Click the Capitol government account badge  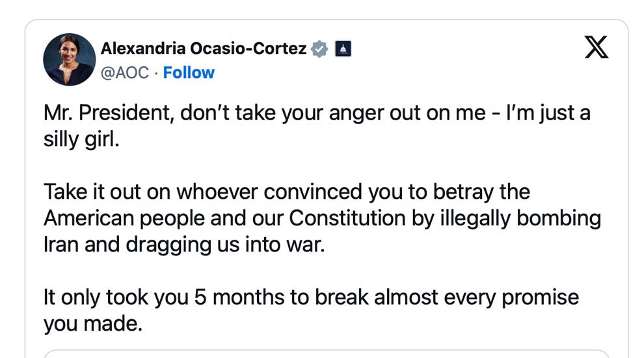(x=343, y=49)
